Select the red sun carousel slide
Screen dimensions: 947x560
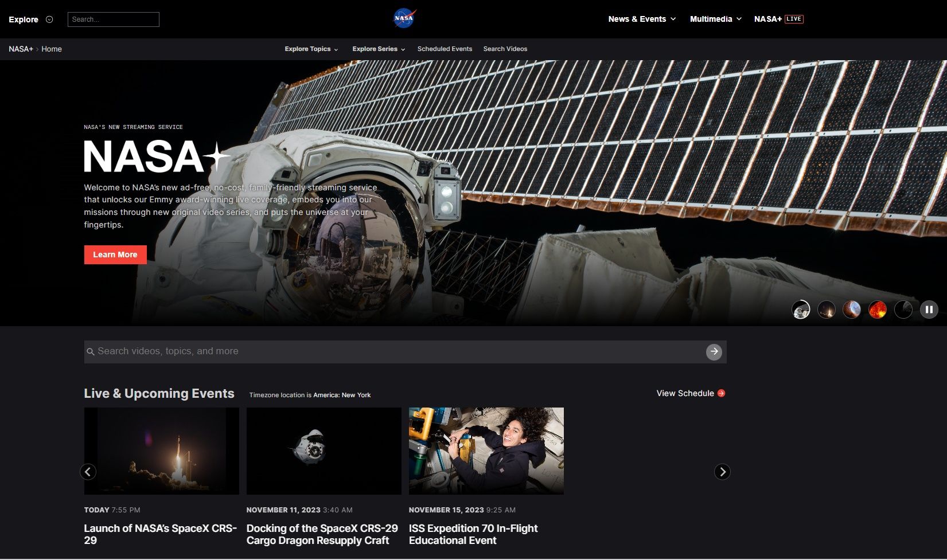878,310
